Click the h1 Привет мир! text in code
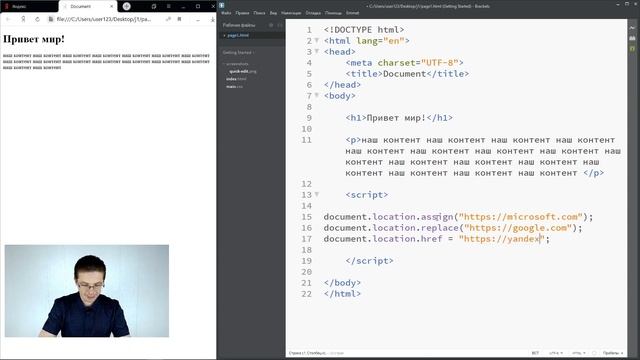Screen dimensions: 640x360 [396, 118]
